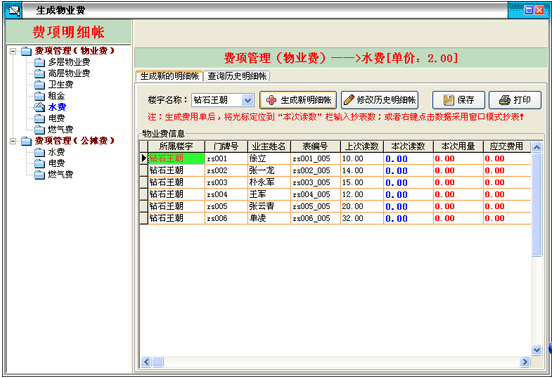Switch to the 生成新的明细帐 tab
This screenshot has height=378, width=552.
169,76
